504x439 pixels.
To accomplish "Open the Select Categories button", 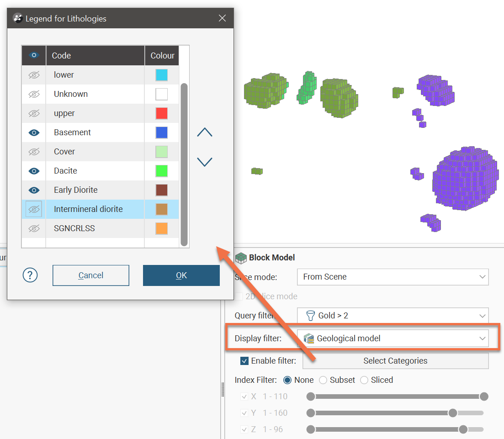I will pyautogui.click(x=395, y=361).
